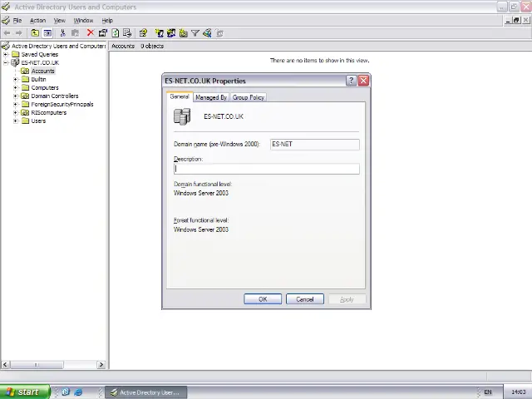Screen dimensions: 532x399
Task: Click the MMC icon left of File menu
Action: [x=6, y=20]
